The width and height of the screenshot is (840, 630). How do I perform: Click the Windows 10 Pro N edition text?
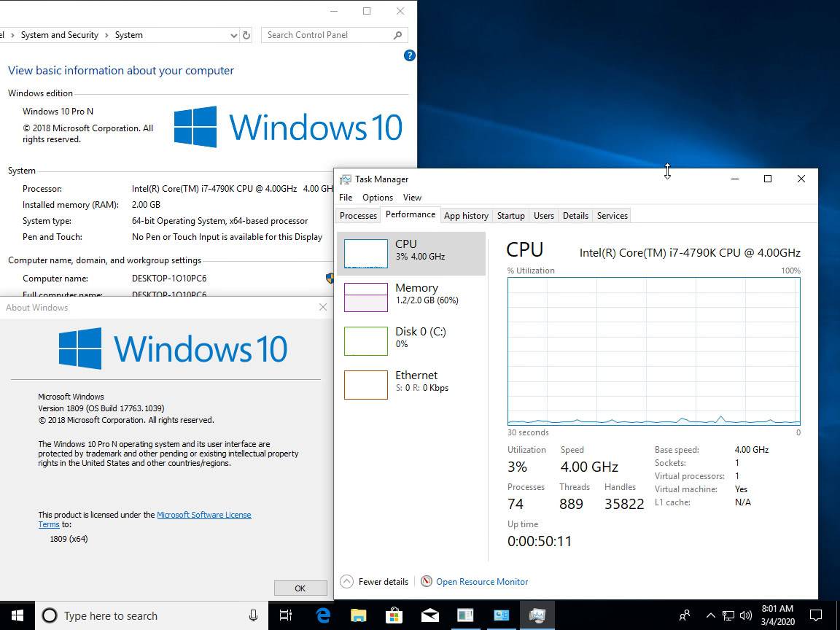click(58, 112)
